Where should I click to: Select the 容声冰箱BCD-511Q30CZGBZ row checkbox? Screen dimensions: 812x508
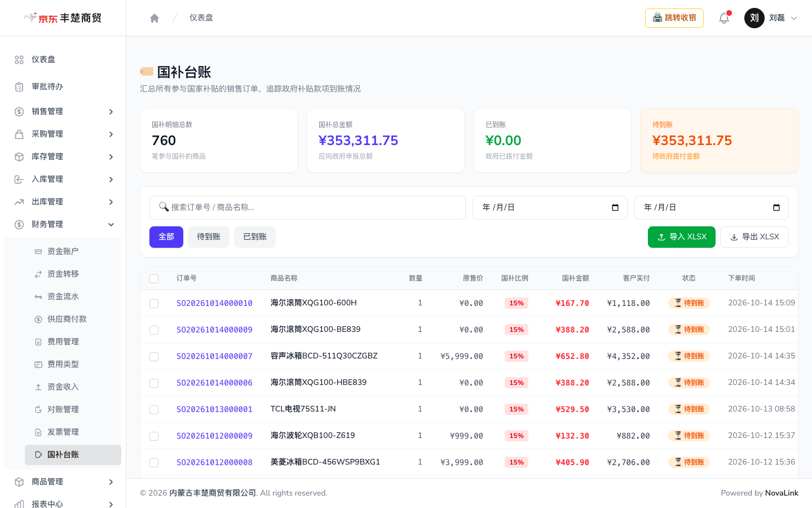[154, 357]
